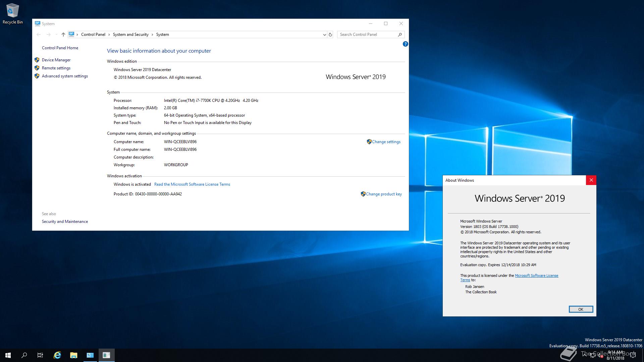Click the WORKGROUP value

tap(176, 165)
